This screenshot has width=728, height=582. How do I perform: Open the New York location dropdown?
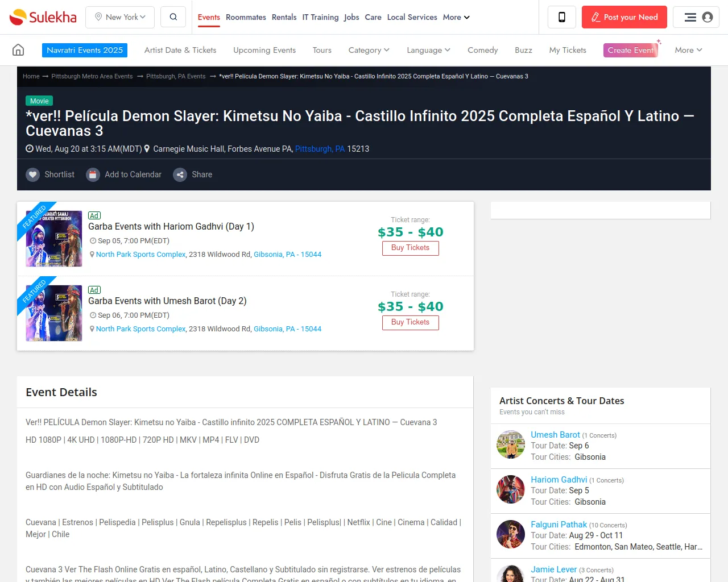(120, 17)
